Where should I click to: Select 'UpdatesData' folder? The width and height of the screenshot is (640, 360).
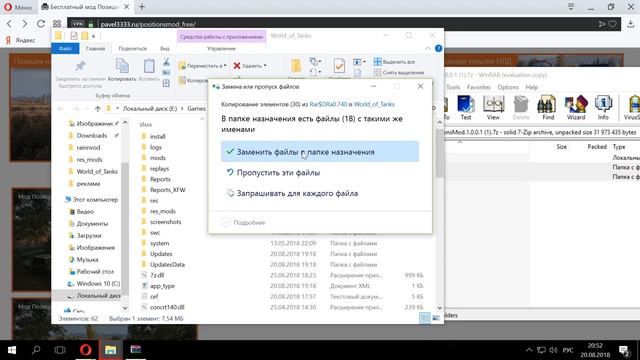pos(167,264)
